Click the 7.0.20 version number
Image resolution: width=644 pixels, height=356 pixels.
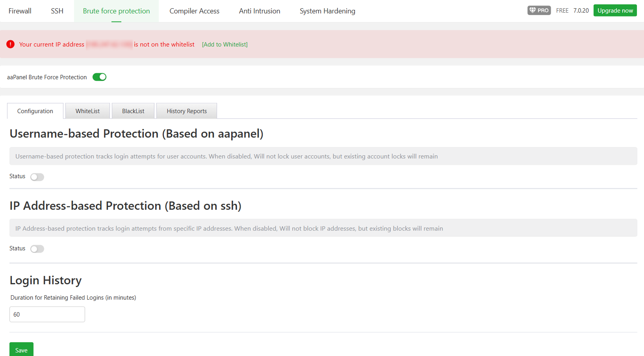pyautogui.click(x=581, y=11)
